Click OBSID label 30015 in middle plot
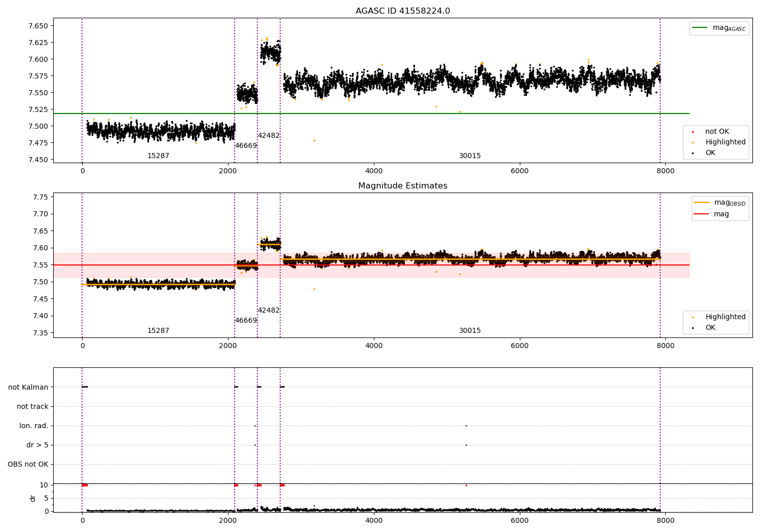760x532 pixels. [470, 331]
